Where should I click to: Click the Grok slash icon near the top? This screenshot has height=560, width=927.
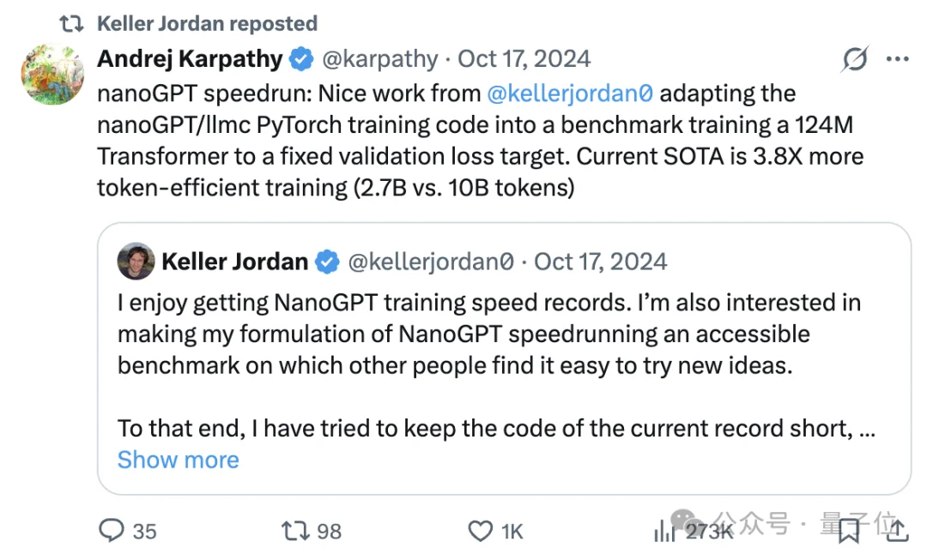pyautogui.click(x=854, y=58)
